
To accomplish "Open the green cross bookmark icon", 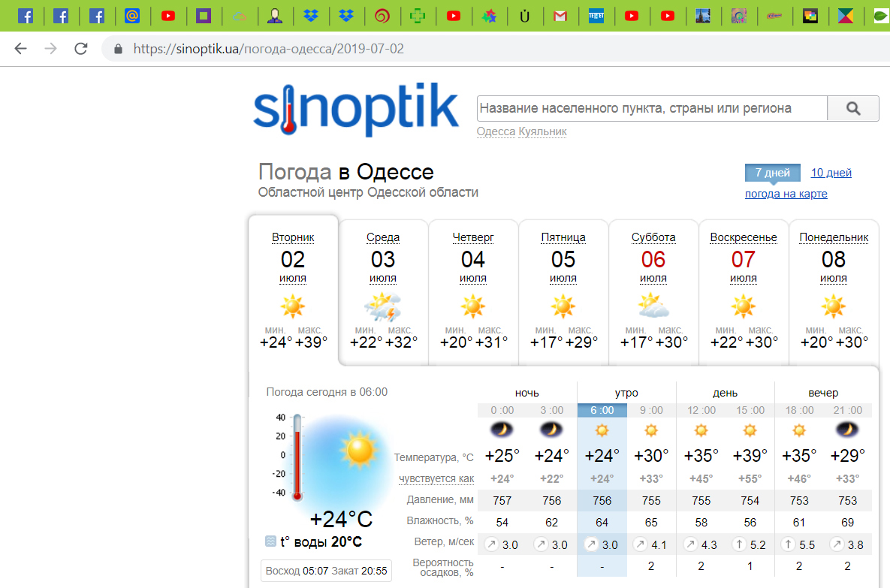I will (418, 16).
